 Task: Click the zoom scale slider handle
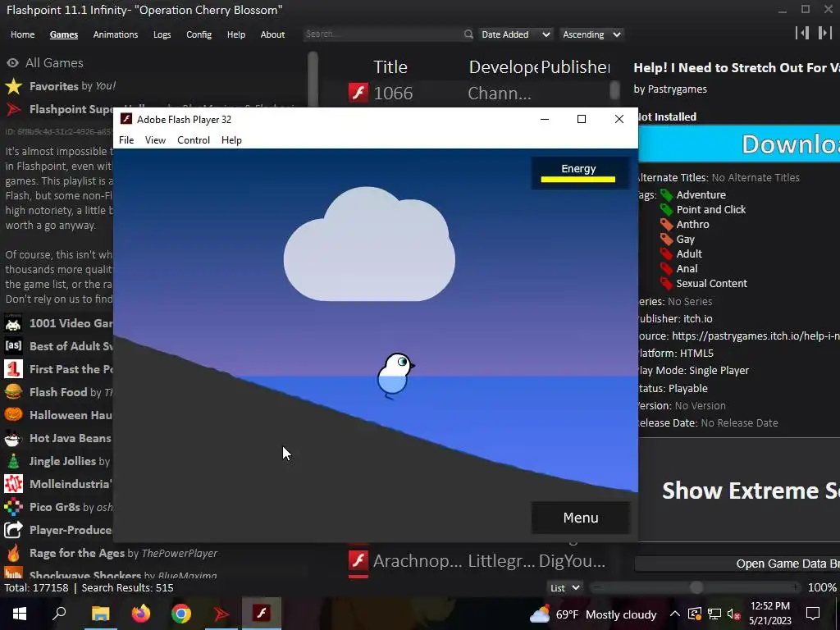click(696, 587)
